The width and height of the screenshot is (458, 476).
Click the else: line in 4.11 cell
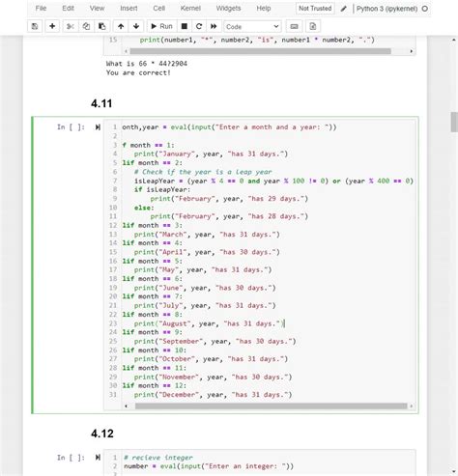[144, 208]
